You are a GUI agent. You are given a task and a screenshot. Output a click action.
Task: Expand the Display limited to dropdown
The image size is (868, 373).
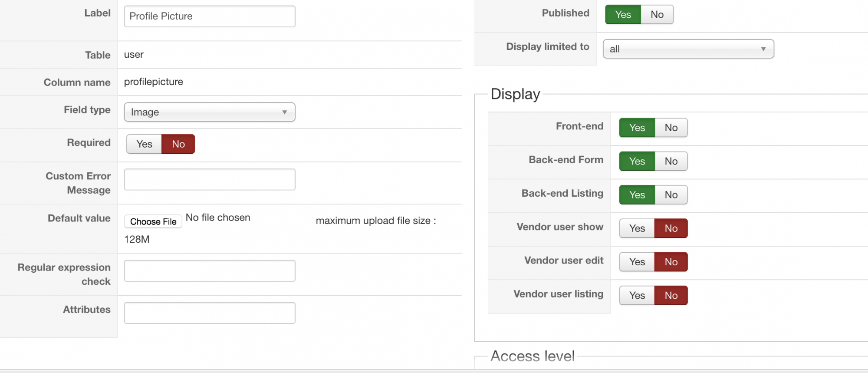tap(688, 49)
